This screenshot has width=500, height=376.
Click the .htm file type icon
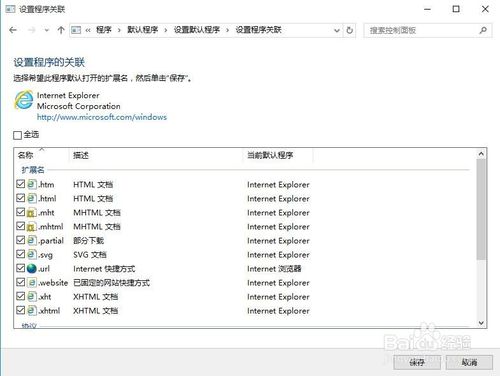point(32,184)
